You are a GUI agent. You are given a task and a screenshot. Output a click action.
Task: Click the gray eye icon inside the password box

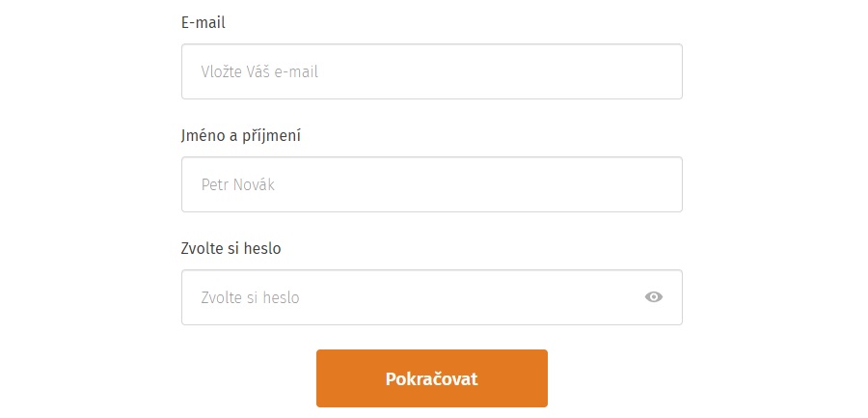point(653,297)
